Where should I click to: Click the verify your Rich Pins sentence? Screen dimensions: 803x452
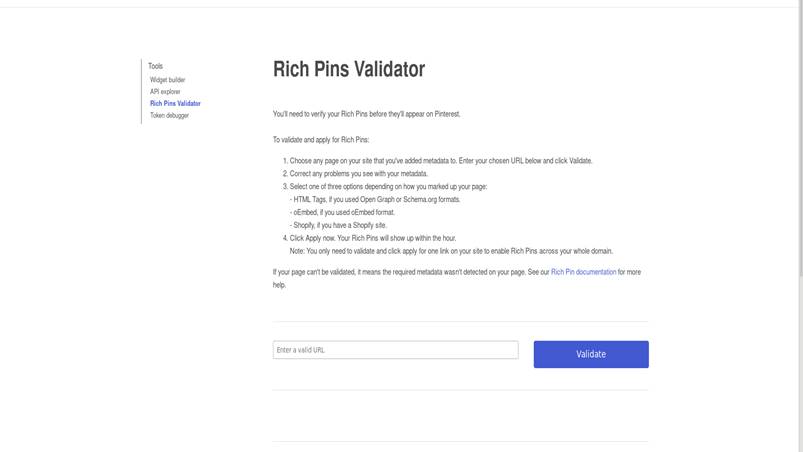pyautogui.click(x=366, y=114)
